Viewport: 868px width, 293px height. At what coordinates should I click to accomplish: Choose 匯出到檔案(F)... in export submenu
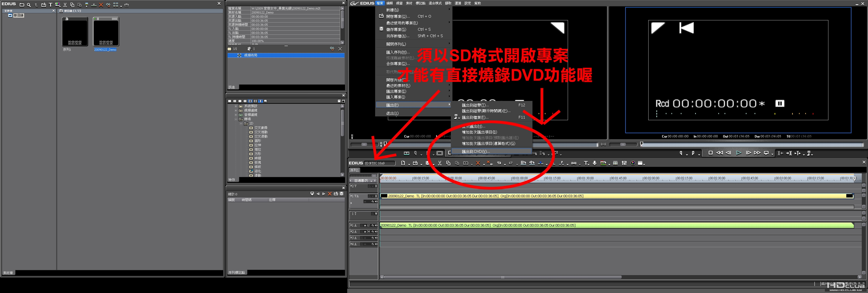pyautogui.click(x=492, y=117)
